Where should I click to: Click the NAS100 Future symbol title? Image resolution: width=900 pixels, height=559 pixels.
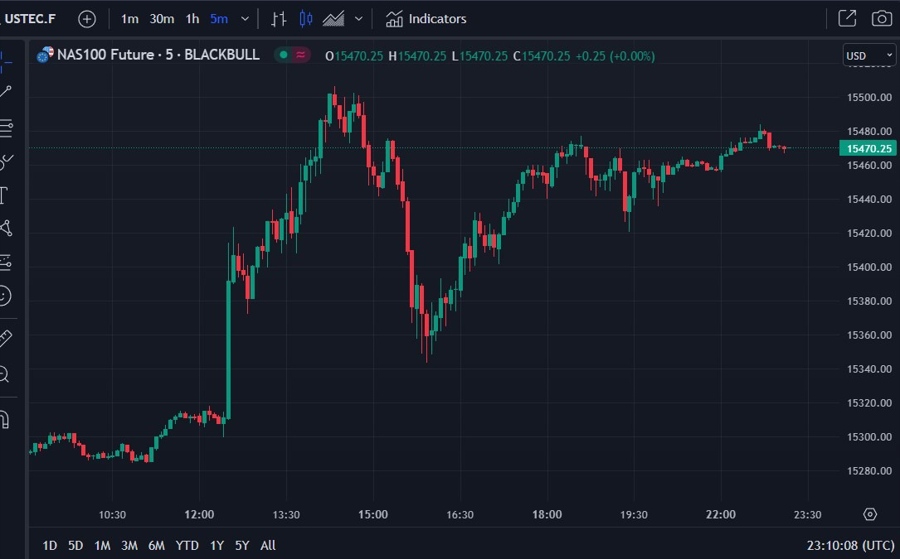click(x=158, y=55)
